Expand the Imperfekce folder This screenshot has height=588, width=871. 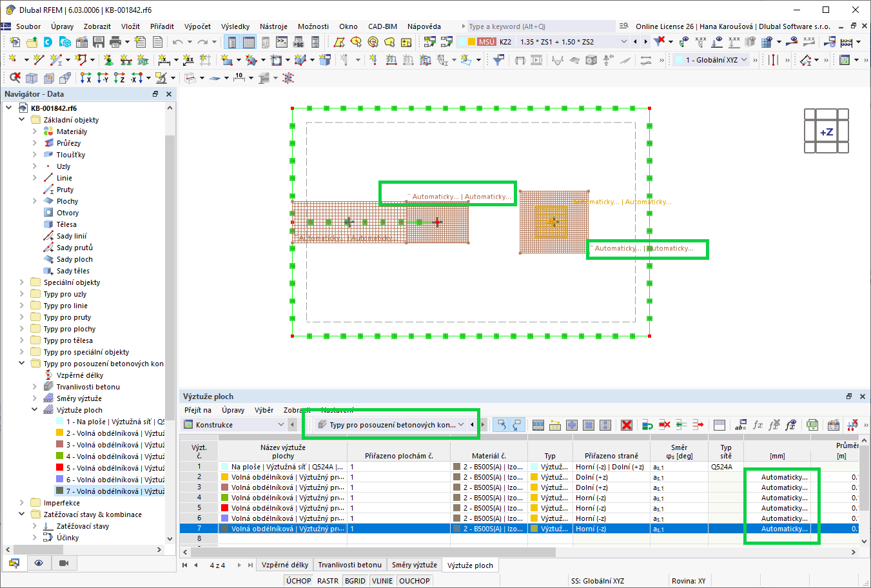click(21, 503)
